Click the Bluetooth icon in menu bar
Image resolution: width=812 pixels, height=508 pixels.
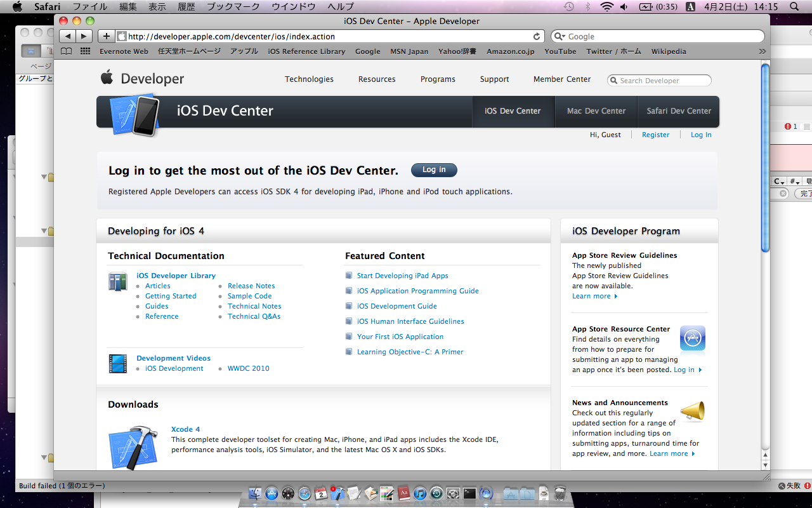pyautogui.click(x=587, y=6)
